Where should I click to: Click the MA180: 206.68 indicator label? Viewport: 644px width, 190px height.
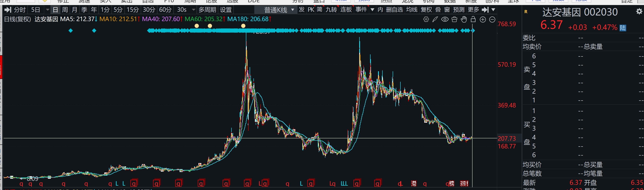(x=249, y=19)
